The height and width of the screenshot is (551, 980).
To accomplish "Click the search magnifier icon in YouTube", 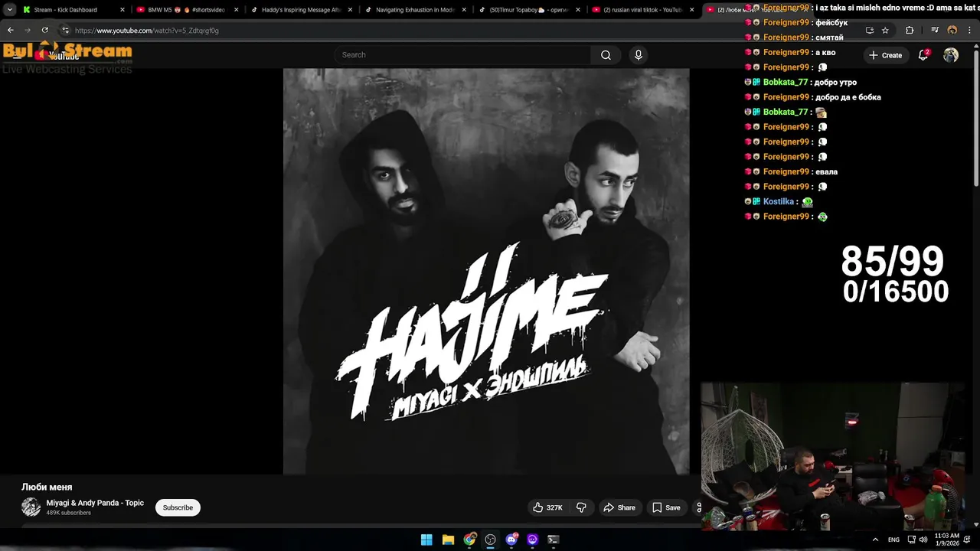I will pyautogui.click(x=606, y=55).
